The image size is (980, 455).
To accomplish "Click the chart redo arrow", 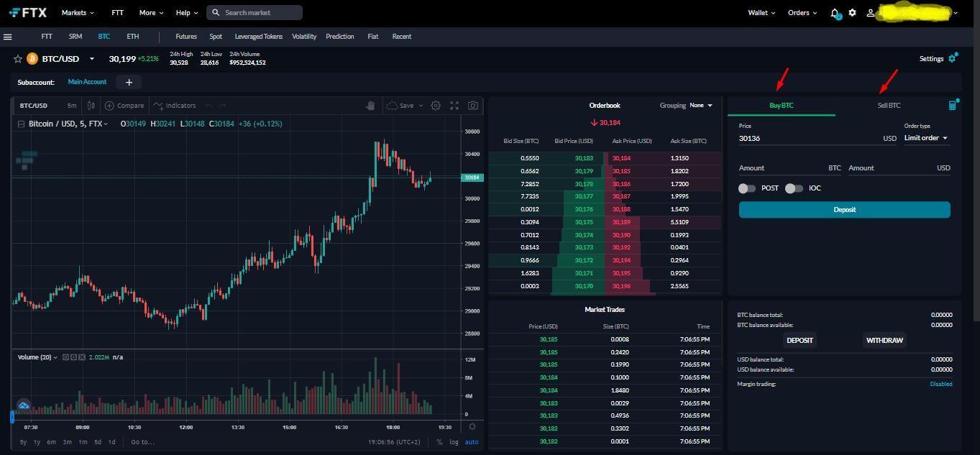I will coord(224,106).
